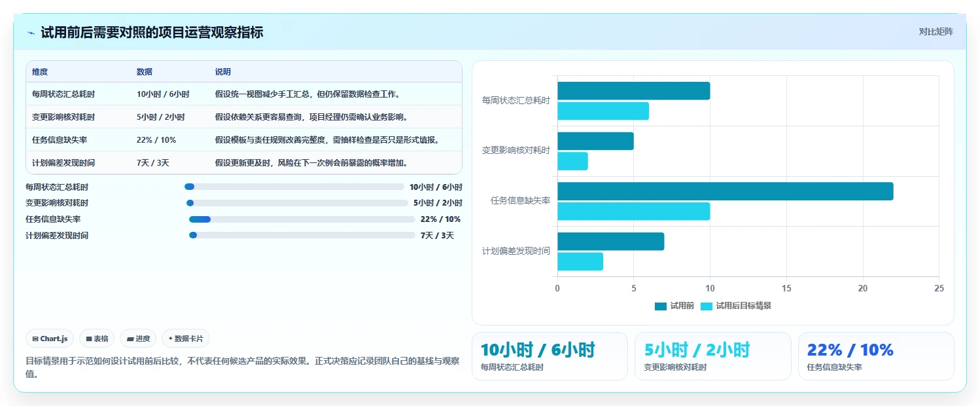Viewport: 980px width, 406px height.
Task: Click progress value label 22% / 10%
Action: coord(440,219)
